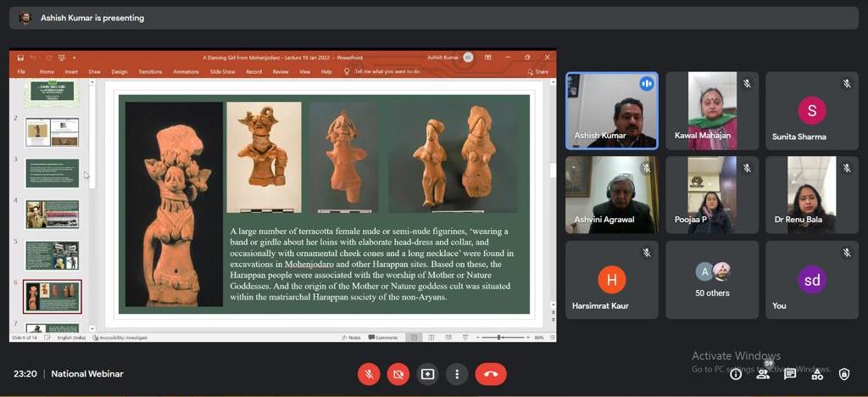
Task: Switch to Reading View icon
Action: [448, 338]
